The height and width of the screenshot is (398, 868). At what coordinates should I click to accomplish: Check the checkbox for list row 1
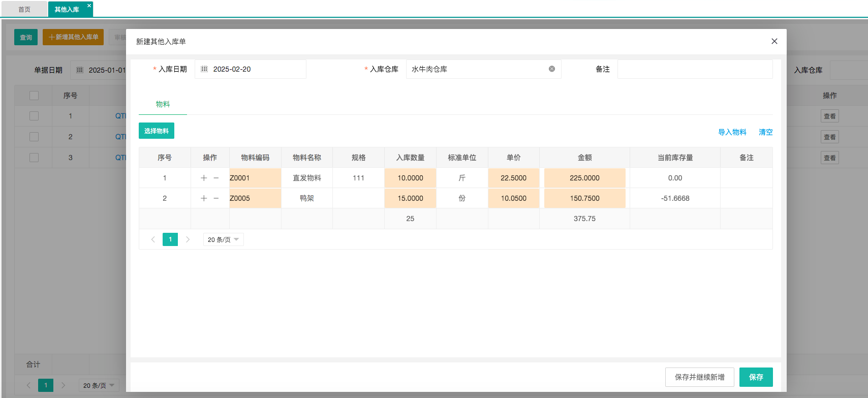tap(34, 116)
